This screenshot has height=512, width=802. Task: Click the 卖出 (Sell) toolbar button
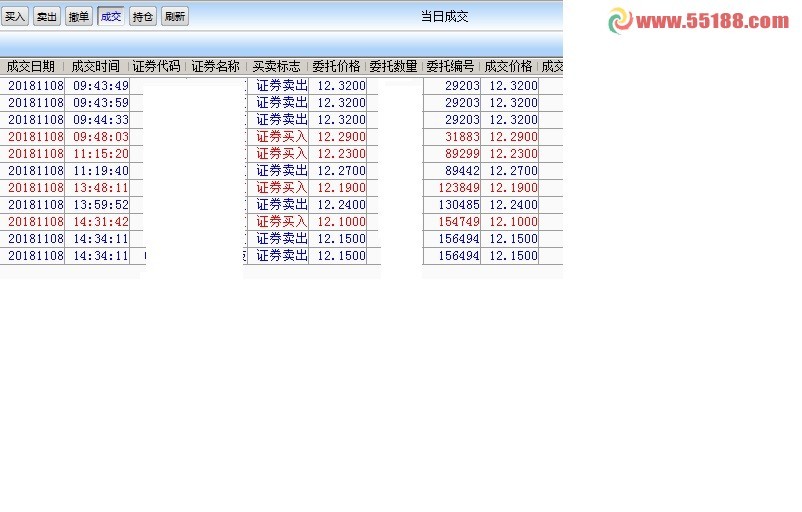coord(47,16)
